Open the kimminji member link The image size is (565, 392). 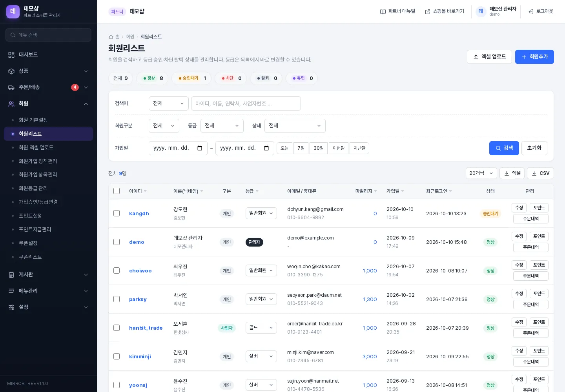point(140,357)
